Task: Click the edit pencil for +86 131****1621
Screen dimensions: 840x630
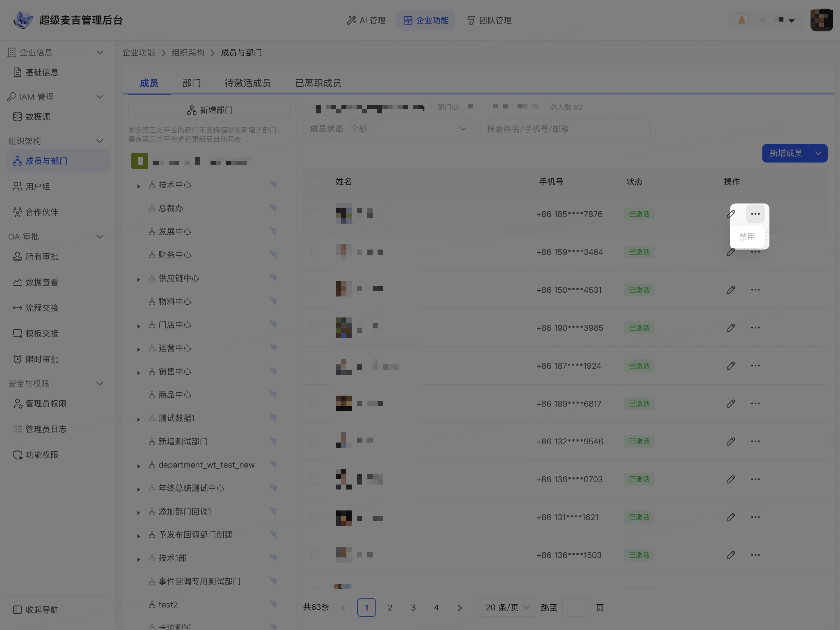Action: tap(731, 517)
